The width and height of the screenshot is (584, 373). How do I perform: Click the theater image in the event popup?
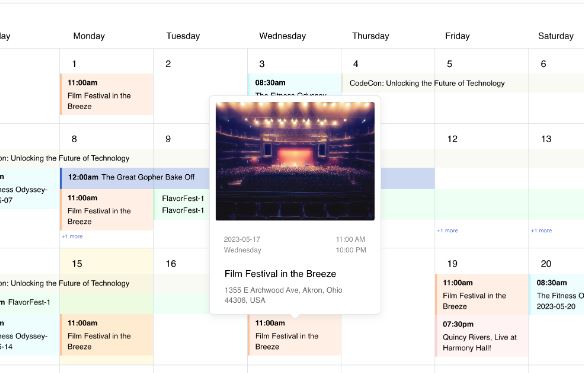pyautogui.click(x=295, y=161)
